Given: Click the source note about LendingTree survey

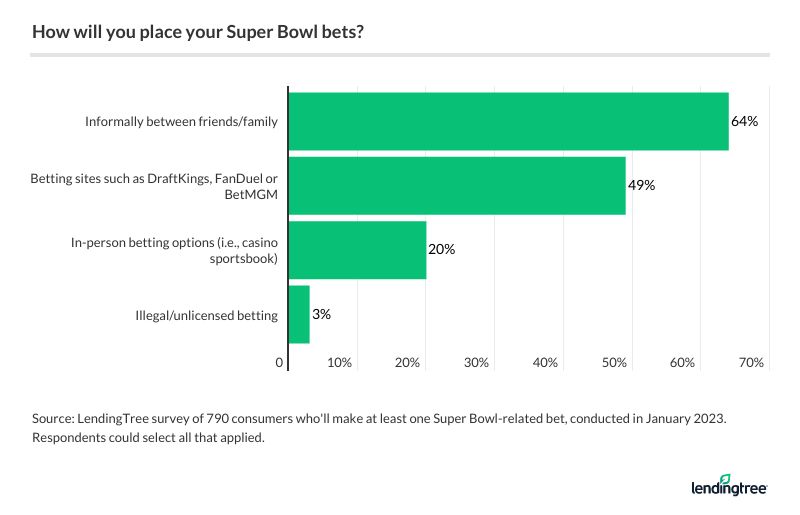Looking at the screenshot, I should [x=379, y=420].
